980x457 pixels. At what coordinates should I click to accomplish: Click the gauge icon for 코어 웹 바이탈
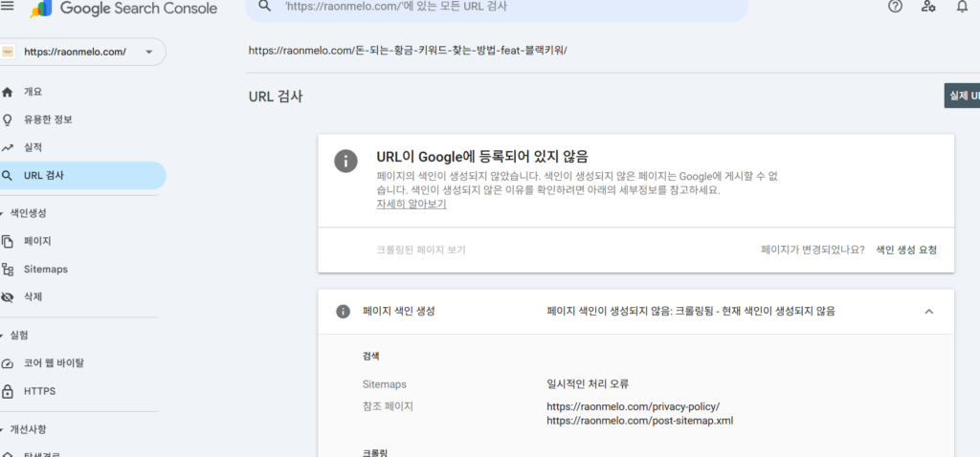(8, 363)
